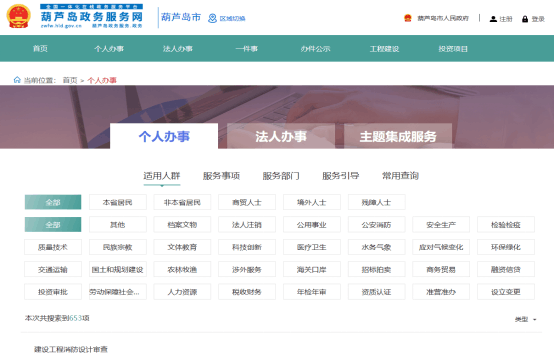Open 一件事 navigation item

click(247, 49)
